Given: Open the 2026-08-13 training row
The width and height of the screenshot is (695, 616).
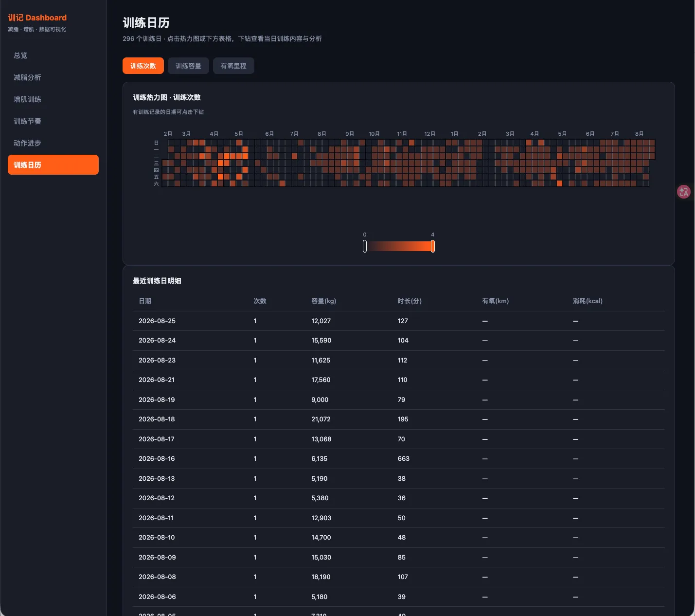Looking at the screenshot, I should (399, 479).
